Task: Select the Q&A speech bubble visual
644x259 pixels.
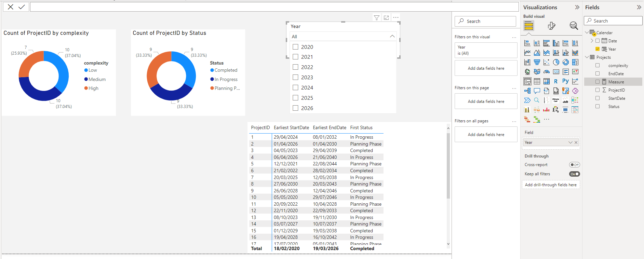Action: click(537, 91)
